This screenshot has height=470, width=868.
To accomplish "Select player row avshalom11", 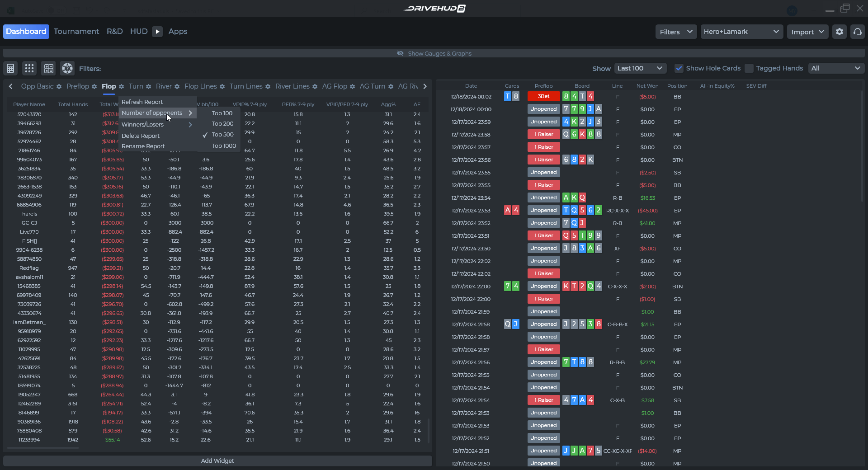I will 217,277.
